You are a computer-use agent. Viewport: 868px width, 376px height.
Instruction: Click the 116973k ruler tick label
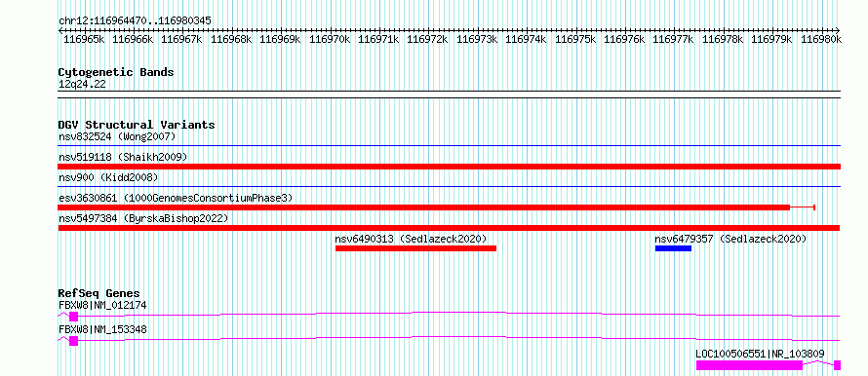click(477, 39)
